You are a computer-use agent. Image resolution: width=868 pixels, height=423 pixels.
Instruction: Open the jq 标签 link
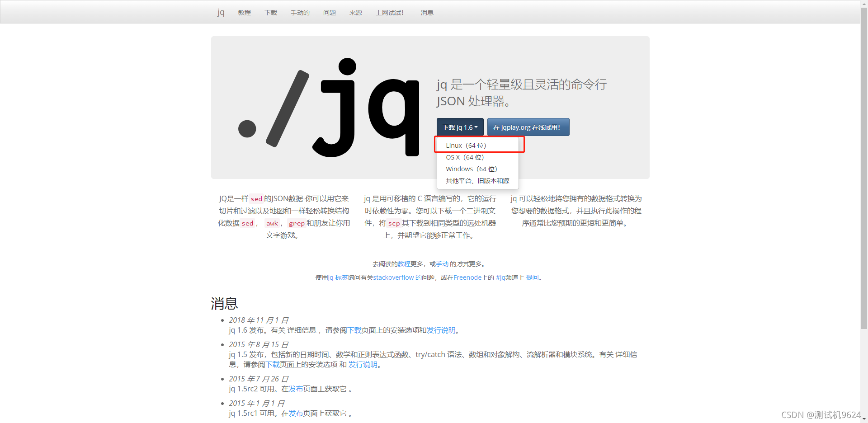338,277
